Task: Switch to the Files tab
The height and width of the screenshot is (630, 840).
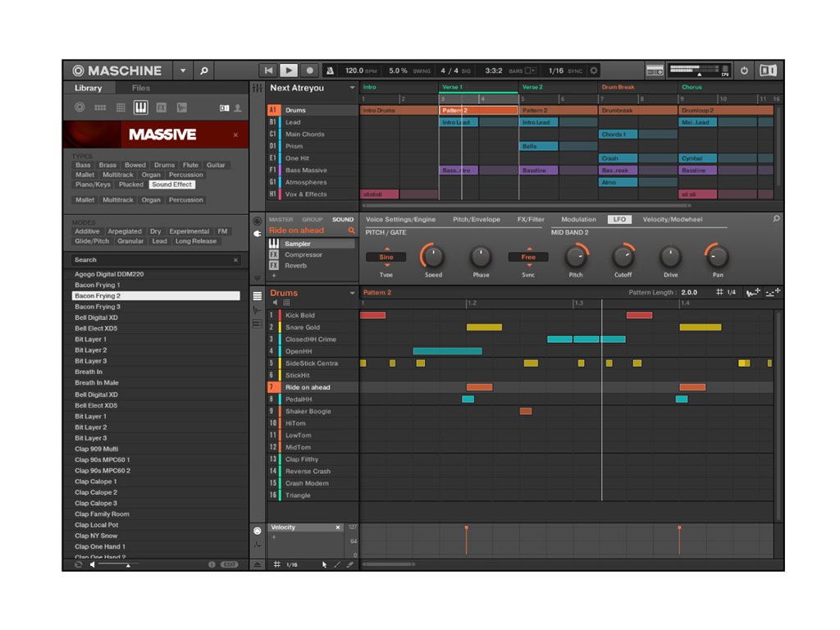Action: tap(141, 88)
